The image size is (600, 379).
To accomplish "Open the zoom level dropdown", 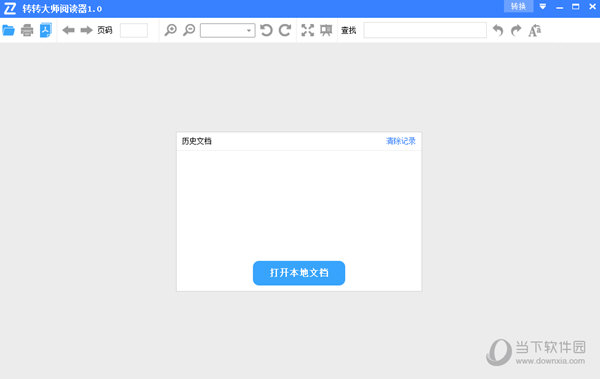I will click(228, 30).
